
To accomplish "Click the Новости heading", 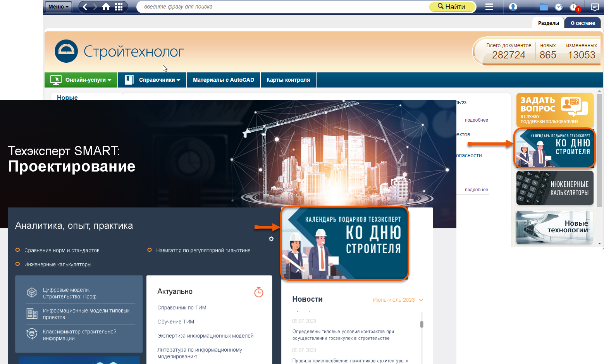I will click(x=307, y=299).
